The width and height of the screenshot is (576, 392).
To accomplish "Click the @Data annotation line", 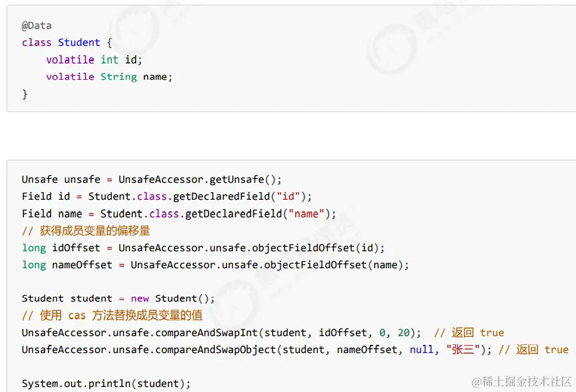I will click(36, 26).
